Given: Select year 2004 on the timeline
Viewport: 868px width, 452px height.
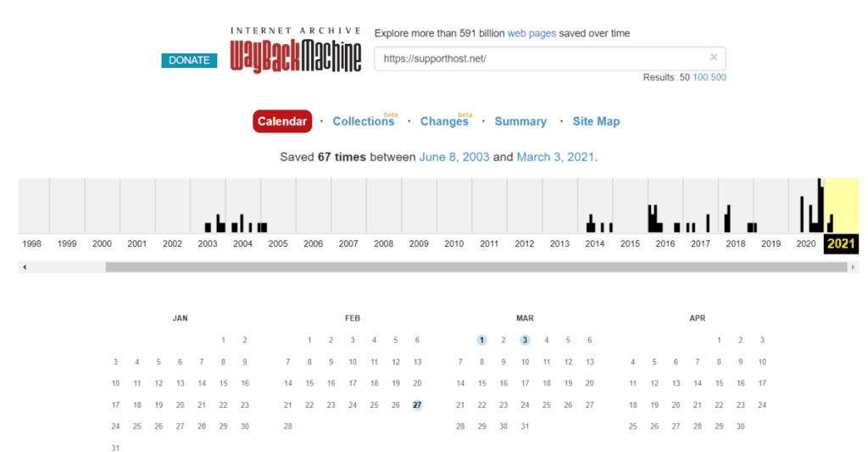Looking at the screenshot, I should click(x=242, y=243).
